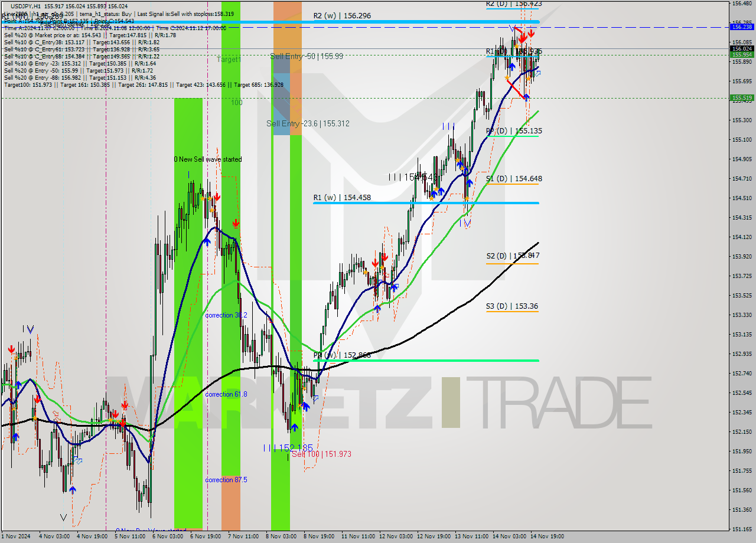Click the '5 Nov 11:00' time axis label
Screen dimensions: 756x543
pos(130,537)
